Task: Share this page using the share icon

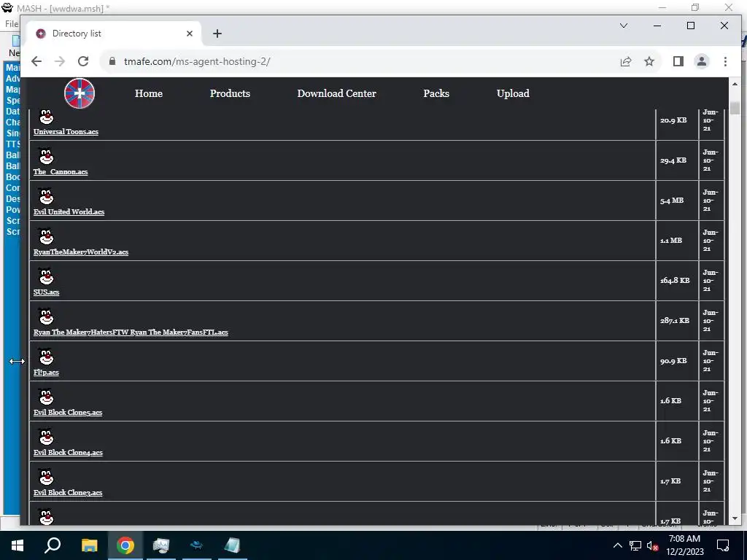Action: 625,61
